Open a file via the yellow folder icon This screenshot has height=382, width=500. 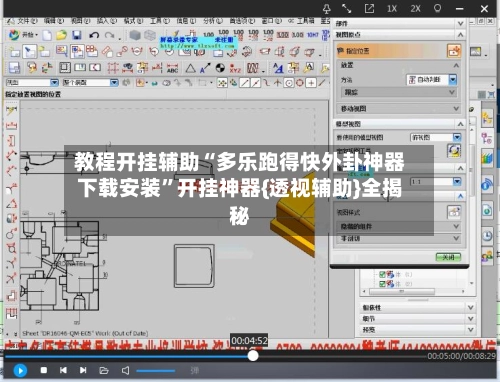pyautogui.click(x=61, y=35)
